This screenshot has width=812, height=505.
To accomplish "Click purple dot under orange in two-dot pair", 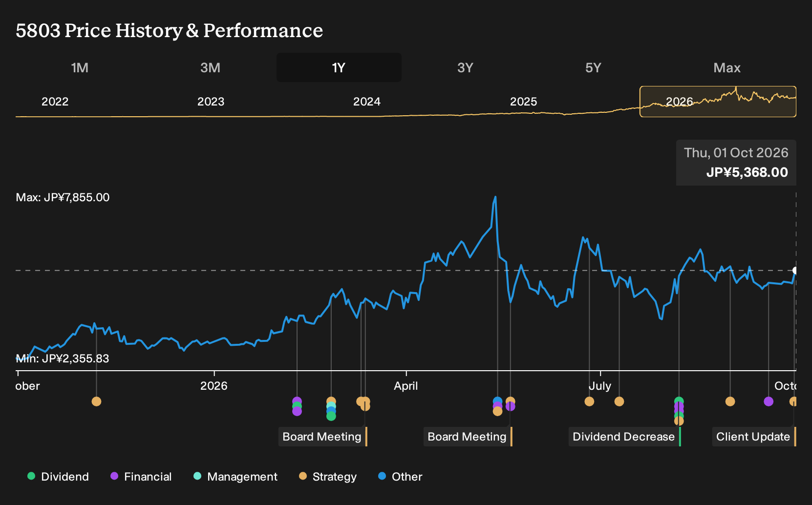I will click(510, 406).
